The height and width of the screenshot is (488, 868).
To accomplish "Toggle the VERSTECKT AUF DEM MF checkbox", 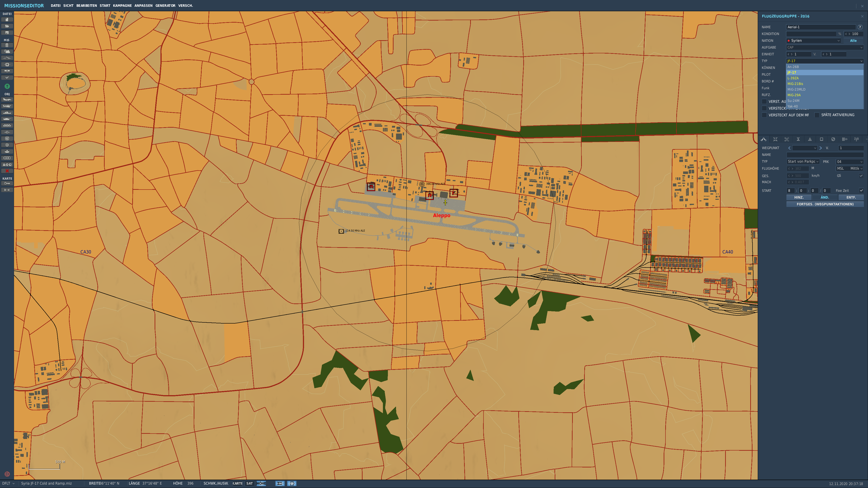I will (x=764, y=115).
